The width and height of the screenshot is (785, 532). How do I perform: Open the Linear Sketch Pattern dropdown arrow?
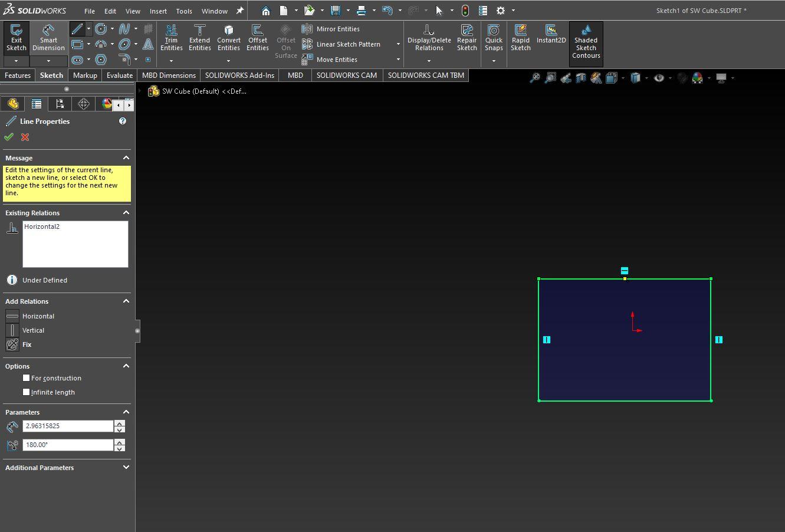(x=398, y=44)
